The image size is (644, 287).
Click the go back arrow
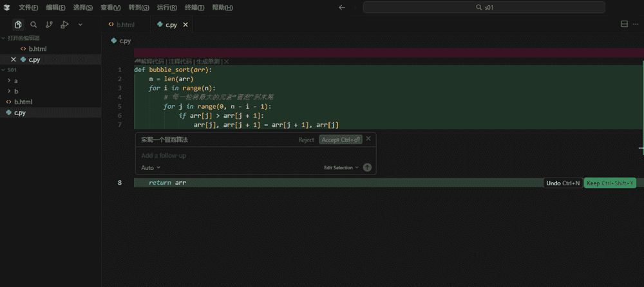coord(342,8)
